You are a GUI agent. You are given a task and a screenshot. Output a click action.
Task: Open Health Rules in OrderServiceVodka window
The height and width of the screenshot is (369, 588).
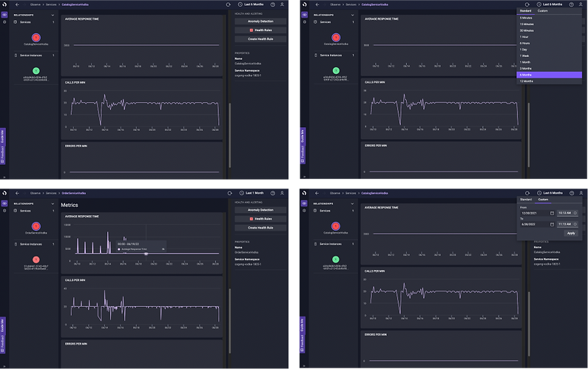pos(260,219)
